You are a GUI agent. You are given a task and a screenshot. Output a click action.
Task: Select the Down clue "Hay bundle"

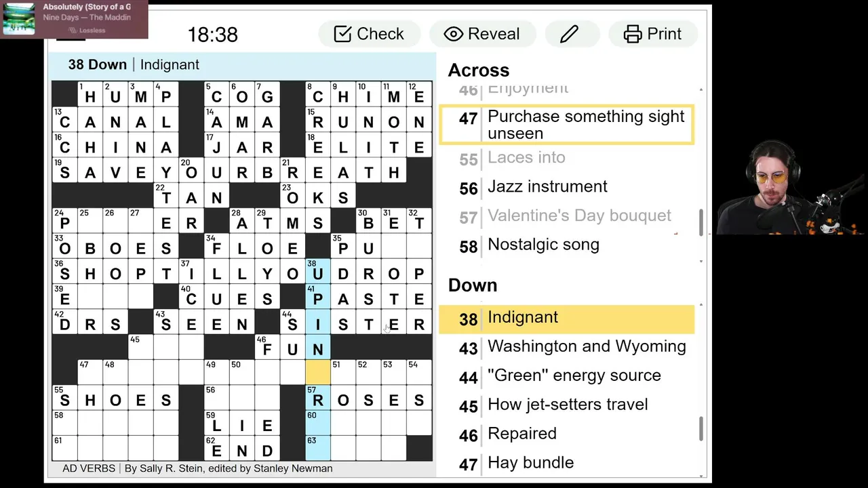click(530, 463)
